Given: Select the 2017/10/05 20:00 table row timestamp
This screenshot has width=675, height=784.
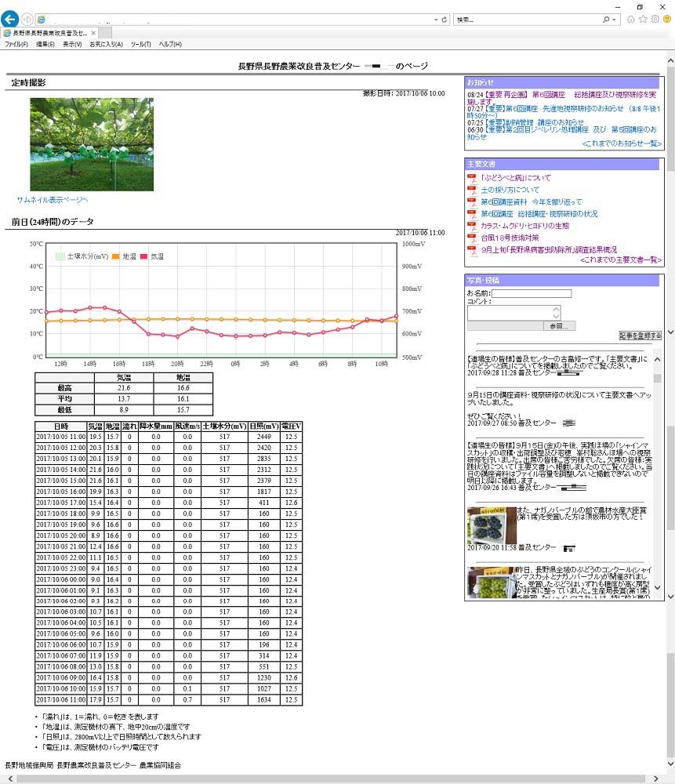Looking at the screenshot, I should [61, 535].
